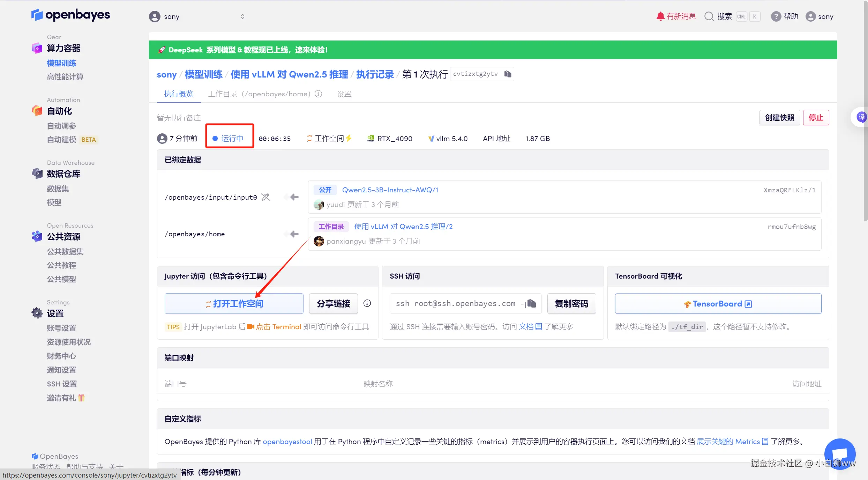The height and width of the screenshot is (480, 868).
Task: Click the 停止 button
Action: click(816, 118)
